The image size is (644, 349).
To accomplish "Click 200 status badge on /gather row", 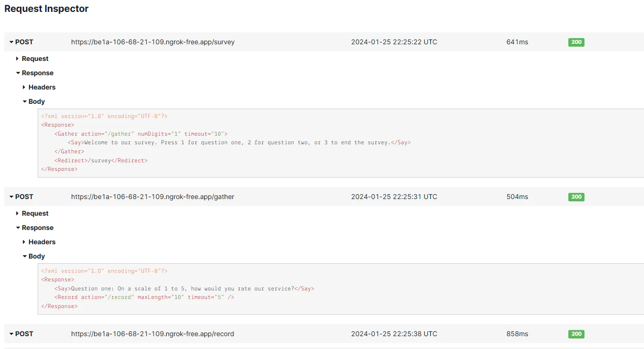I will coord(576,197).
